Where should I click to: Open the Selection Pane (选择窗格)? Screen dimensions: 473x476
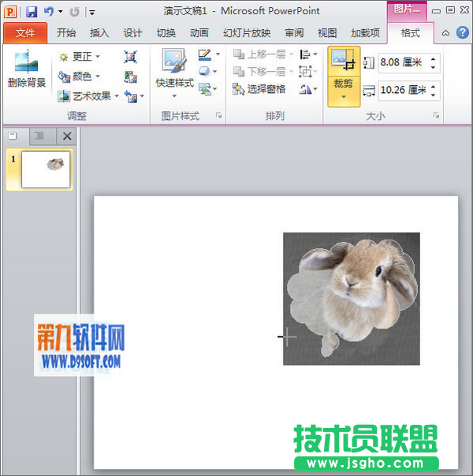click(x=259, y=89)
